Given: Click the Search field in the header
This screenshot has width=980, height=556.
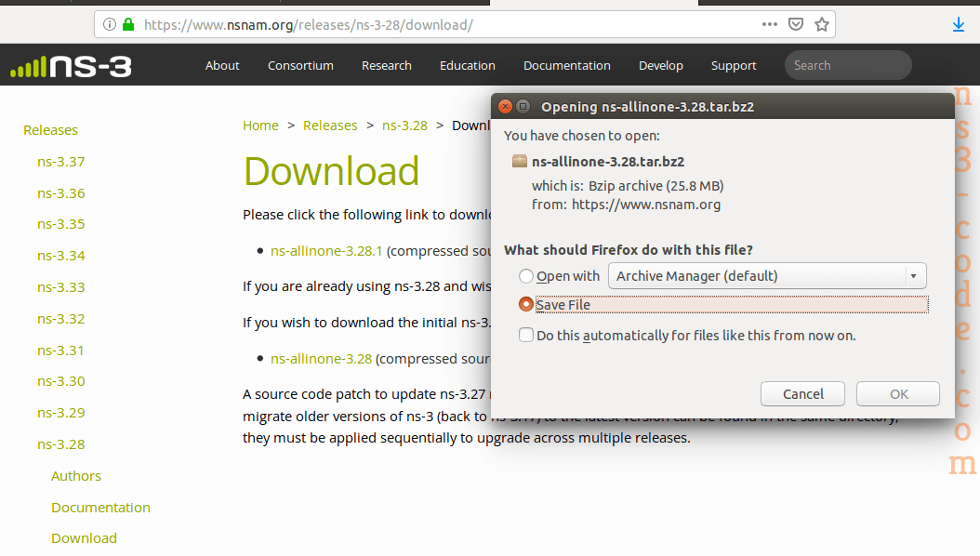Looking at the screenshot, I should [848, 65].
